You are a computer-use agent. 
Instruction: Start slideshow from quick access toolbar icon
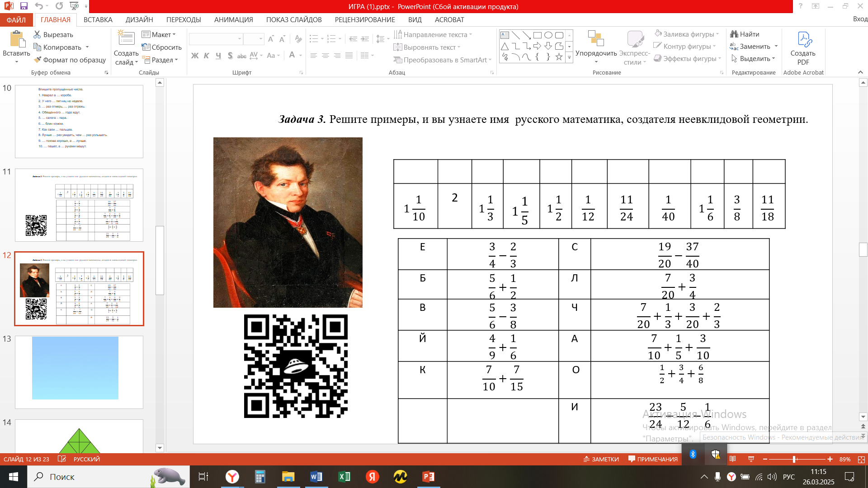pyautogui.click(x=75, y=6)
